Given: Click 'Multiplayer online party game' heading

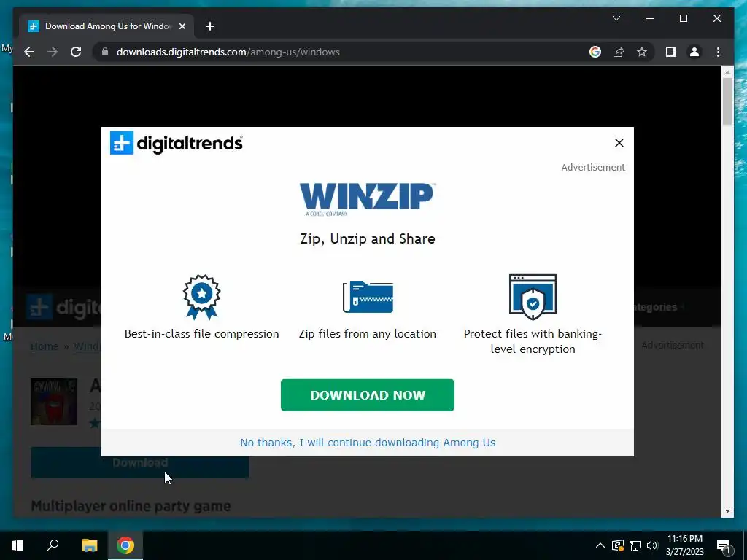Looking at the screenshot, I should (x=131, y=506).
